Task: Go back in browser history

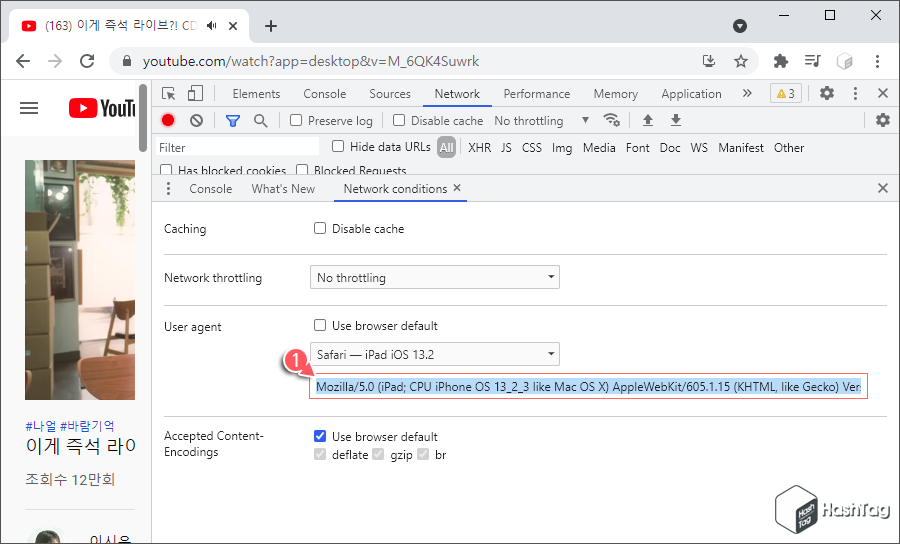Action: click(23, 61)
